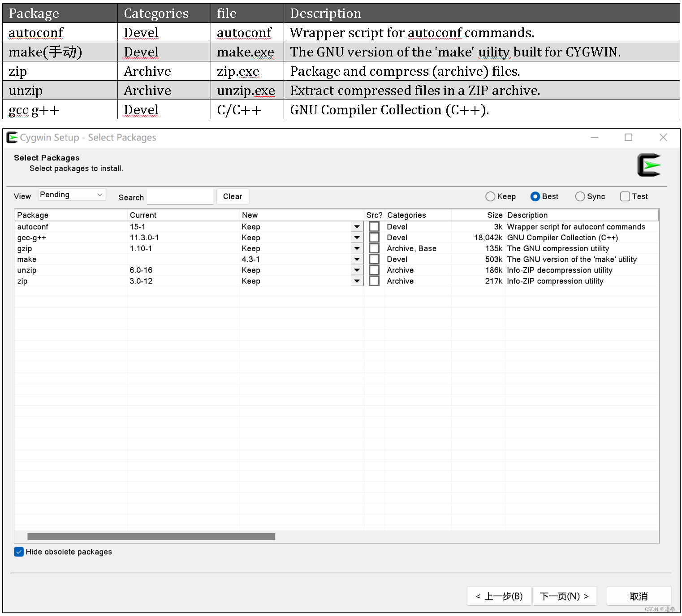Maximize the Cygwin Setup window
Viewport: 682px width, 616px height.
pyautogui.click(x=629, y=138)
